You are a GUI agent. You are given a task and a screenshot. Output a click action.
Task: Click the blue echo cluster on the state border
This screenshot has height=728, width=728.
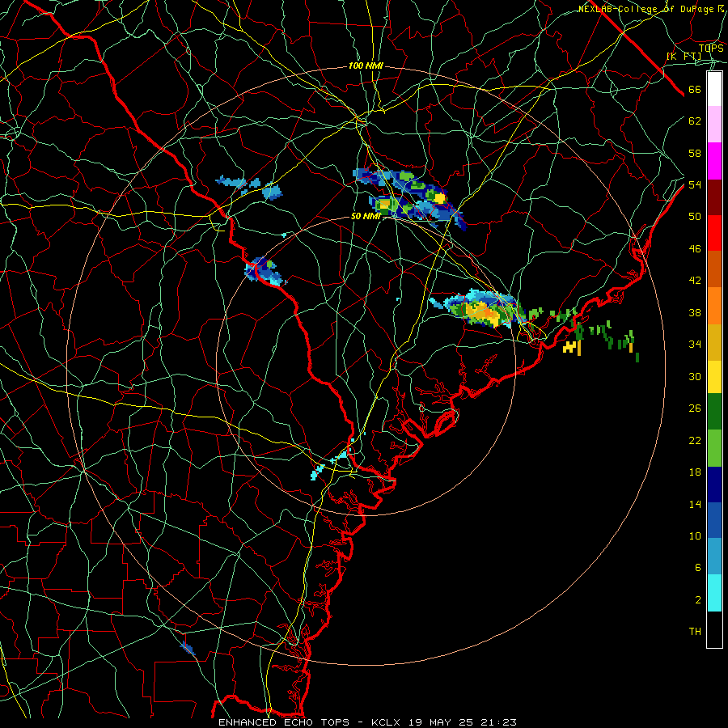point(264,271)
